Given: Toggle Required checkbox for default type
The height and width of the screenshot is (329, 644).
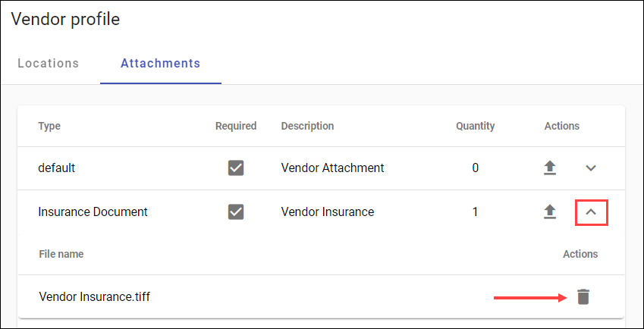Looking at the screenshot, I should (236, 168).
